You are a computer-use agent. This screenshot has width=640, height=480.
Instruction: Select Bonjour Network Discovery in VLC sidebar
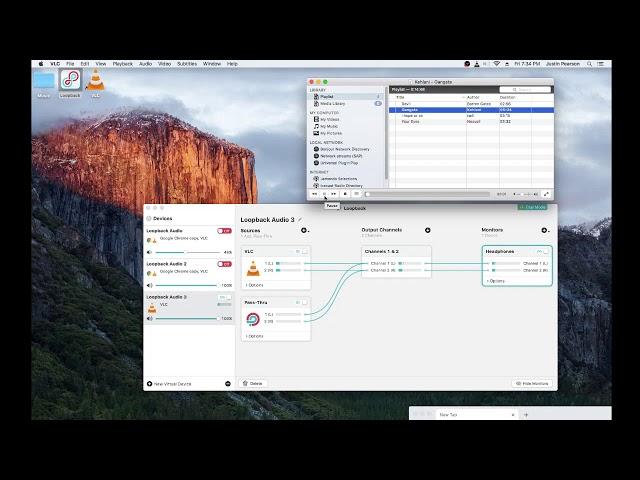[342, 149]
